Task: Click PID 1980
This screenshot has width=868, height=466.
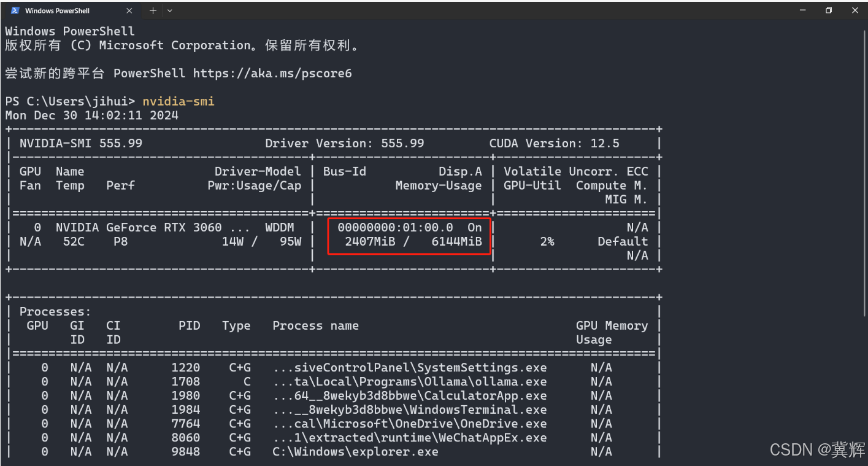Action: (186, 395)
